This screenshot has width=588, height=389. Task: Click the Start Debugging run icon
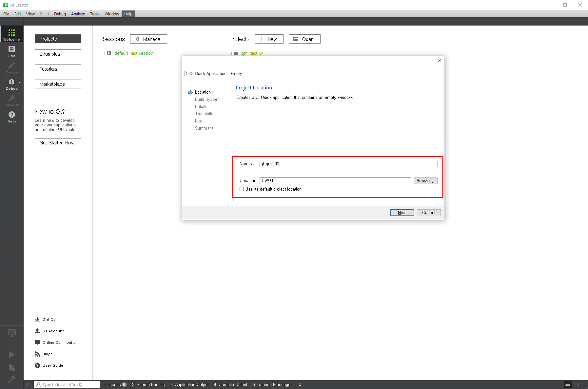click(x=11, y=367)
